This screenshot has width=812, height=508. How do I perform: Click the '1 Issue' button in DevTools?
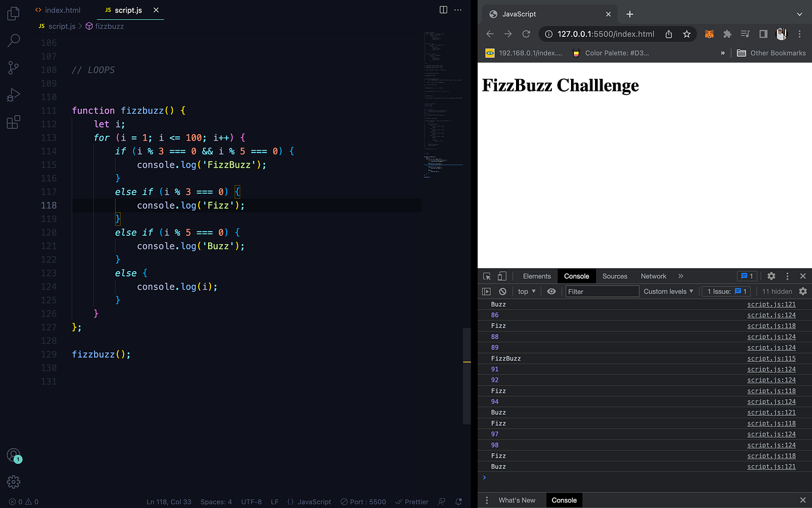pyautogui.click(x=725, y=291)
